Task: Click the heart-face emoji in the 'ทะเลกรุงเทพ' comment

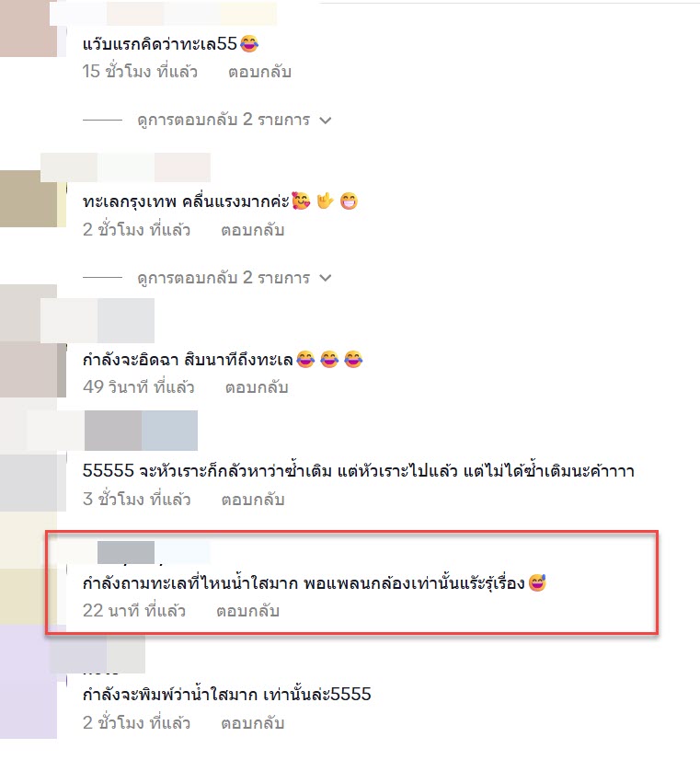Action: pyautogui.click(x=301, y=201)
